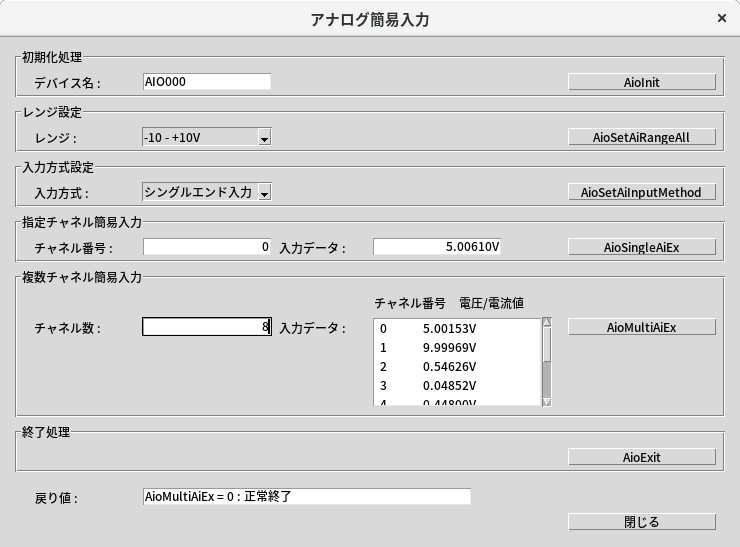740x547 pixels.
Task: Select the チャネル数 field showing 8
Action: (x=206, y=327)
